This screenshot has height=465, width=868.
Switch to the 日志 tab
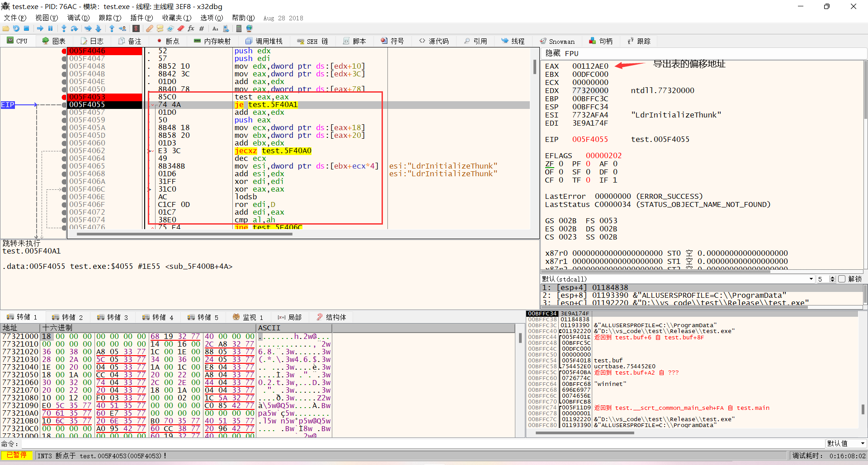pyautogui.click(x=92, y=41)
